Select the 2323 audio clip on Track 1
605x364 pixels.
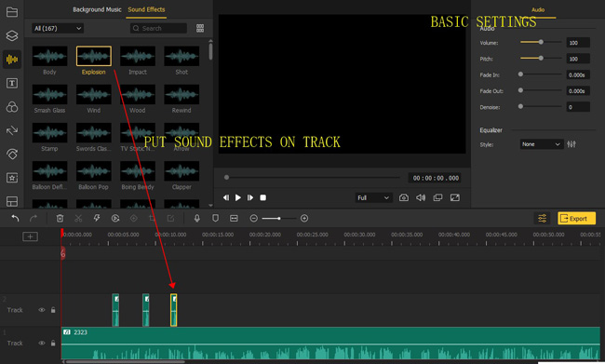[x=330, y=344]
